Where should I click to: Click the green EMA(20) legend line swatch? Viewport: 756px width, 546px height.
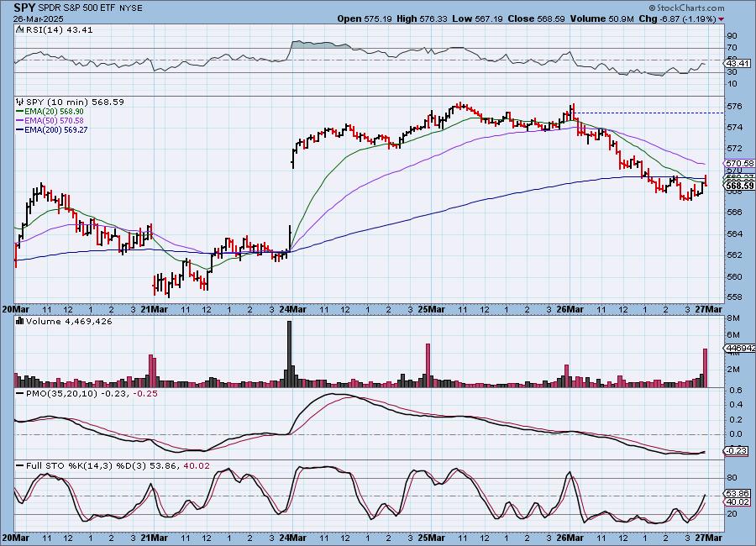[x=20, y=112]
